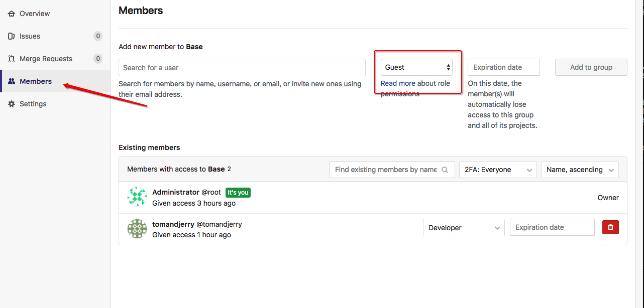Click tomandjerry's Expiration date field
644x308 pixels.
coord(552,227)
